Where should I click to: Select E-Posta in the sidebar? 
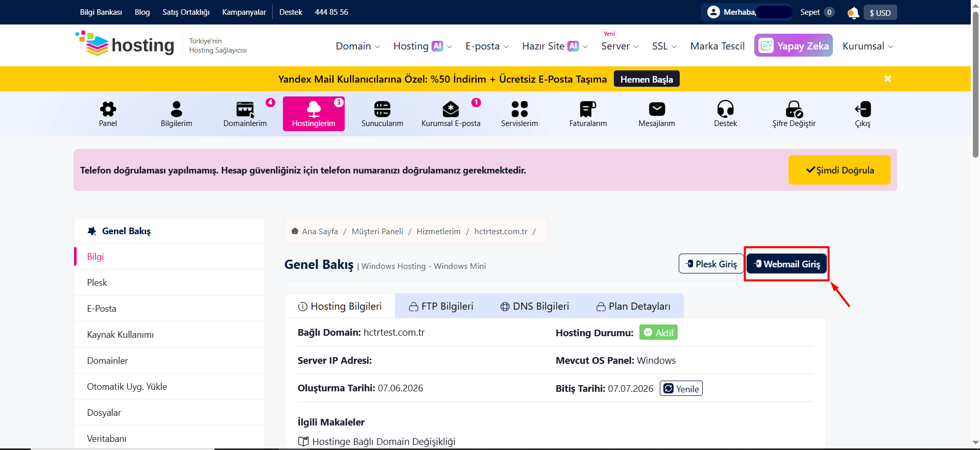click(170, 309)
